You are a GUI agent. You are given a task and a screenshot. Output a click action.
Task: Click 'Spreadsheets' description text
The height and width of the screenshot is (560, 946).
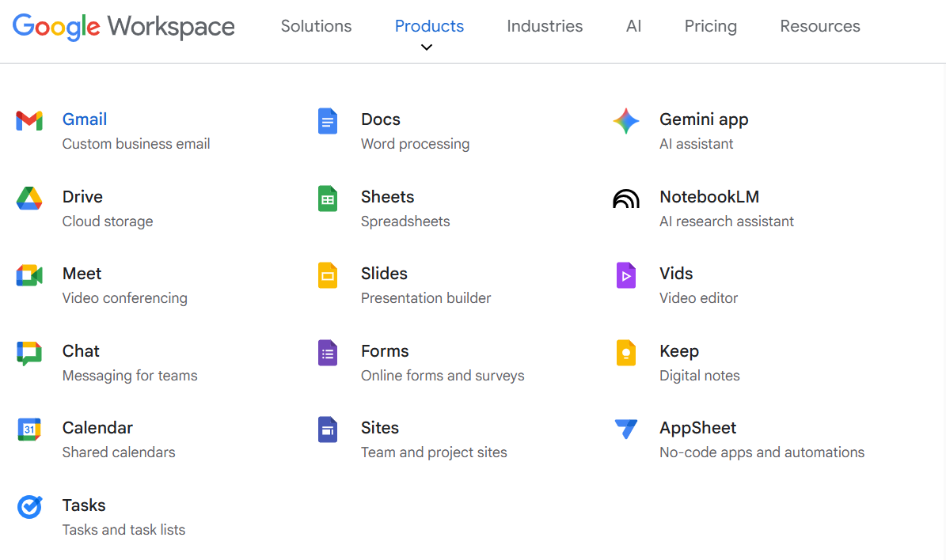tap(405, 221)
